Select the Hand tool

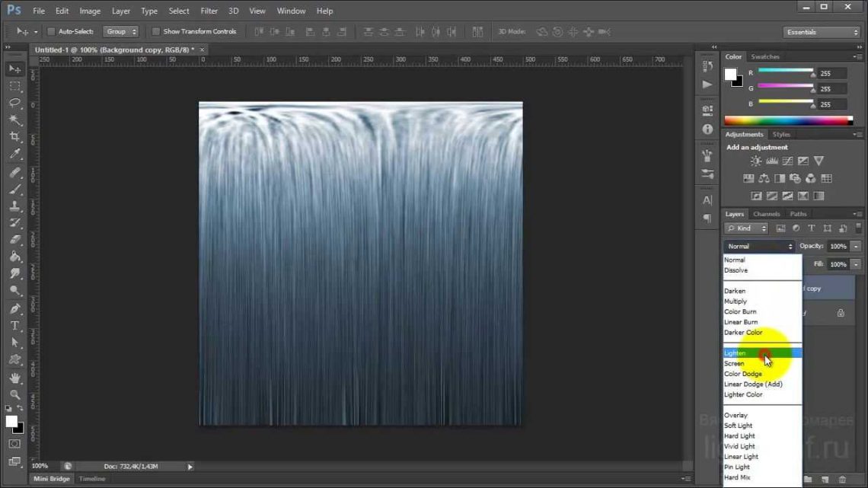pyautogui.click(x=15, y=378)
